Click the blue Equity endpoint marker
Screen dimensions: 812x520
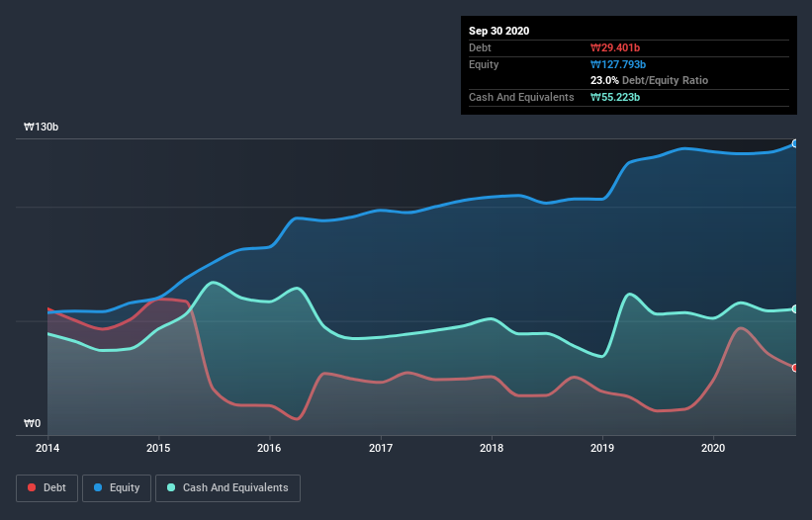[x=795, y=144]
